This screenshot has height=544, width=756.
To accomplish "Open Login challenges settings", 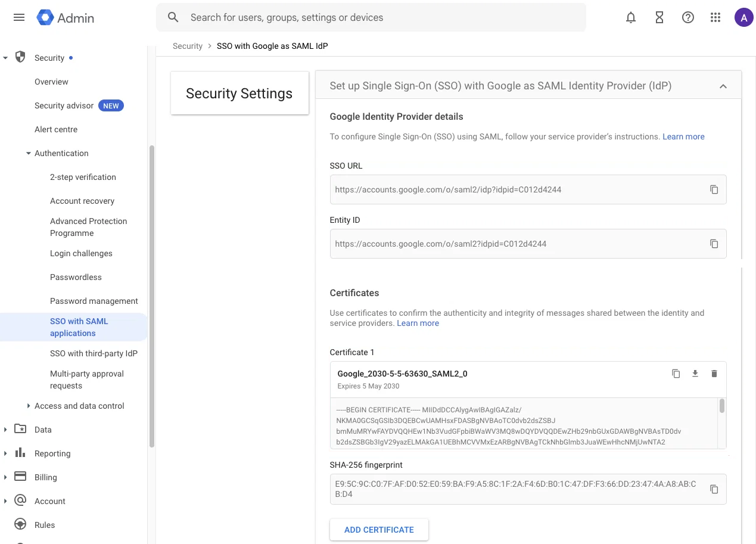I will click(x=81, y=253).
